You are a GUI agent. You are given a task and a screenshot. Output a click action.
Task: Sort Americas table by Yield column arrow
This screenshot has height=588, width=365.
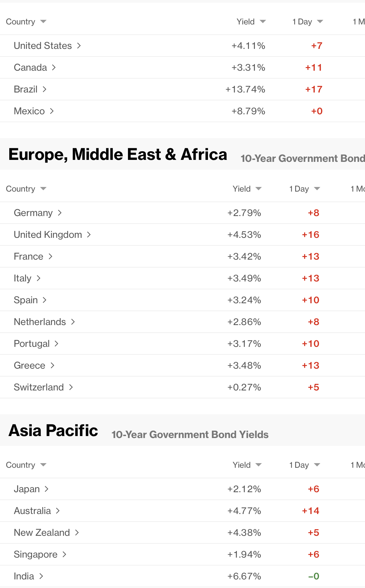(263, 22)
